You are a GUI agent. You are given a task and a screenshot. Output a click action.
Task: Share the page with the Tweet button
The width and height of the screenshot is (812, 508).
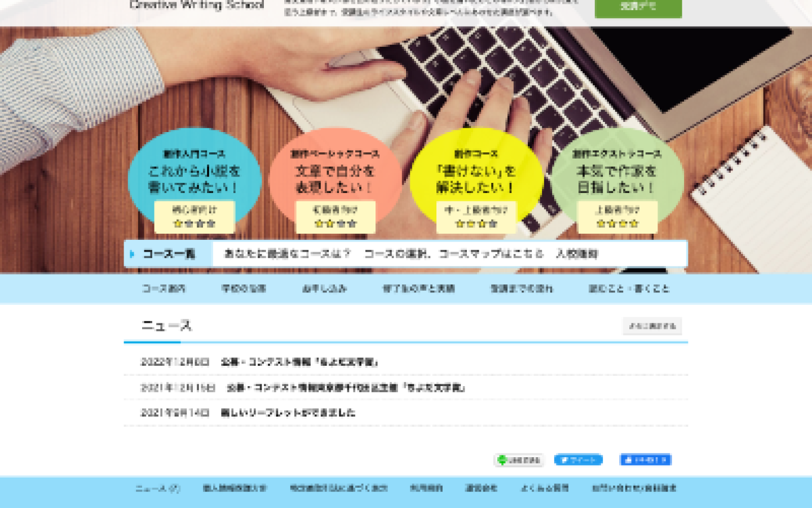pos(578,460)
